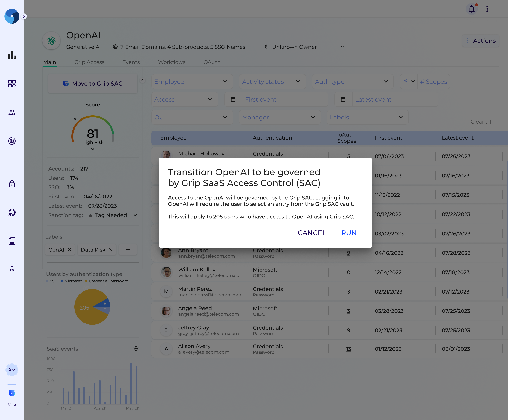Open the SaaS events settings gear
This screenshot has height=420, width=508.
click(x=136, y=348)
